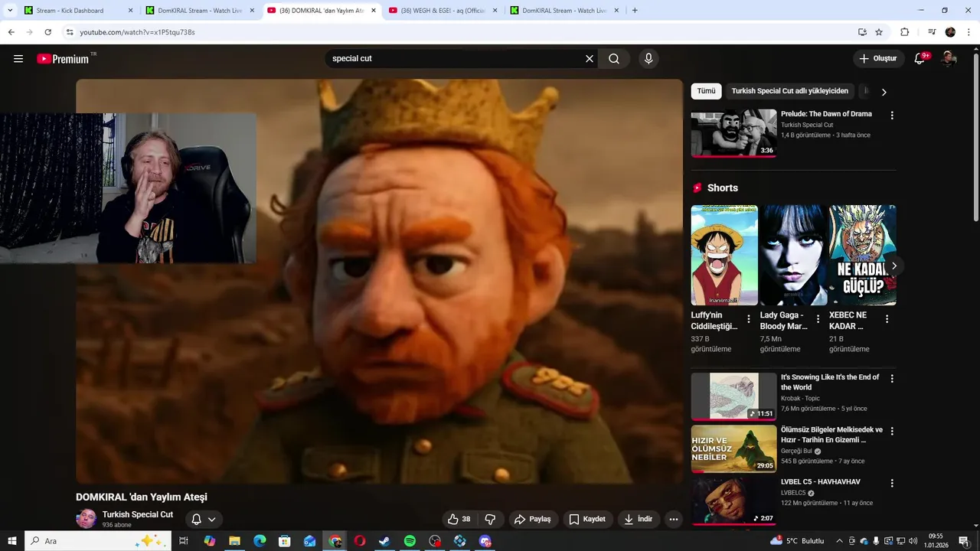The image size is (980, 551).
Task: Open the Ölümsüz Bilgeler video thumbnail
Action: (733, 448)
